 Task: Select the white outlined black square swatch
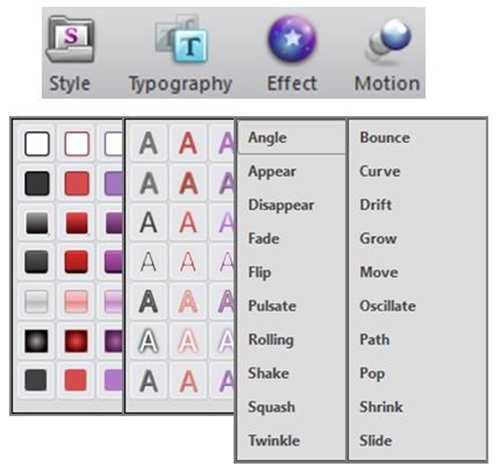(x=37, y=144)
